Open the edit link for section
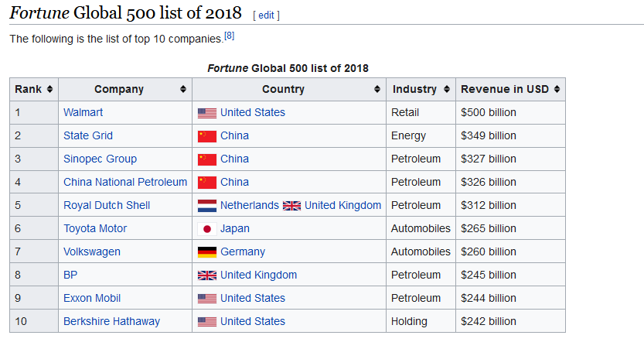Viewport: 644px width, 349px height. coord(266,15)
